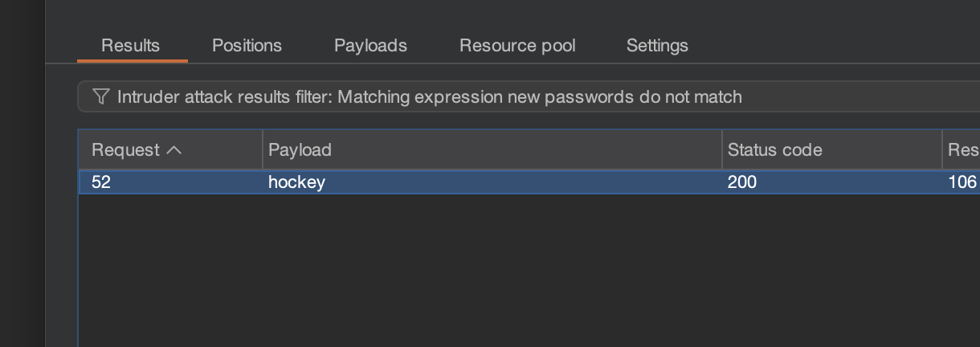Click divider between Request and Payload headers
The image size is (980, 347).
click(x=263, y=149)
